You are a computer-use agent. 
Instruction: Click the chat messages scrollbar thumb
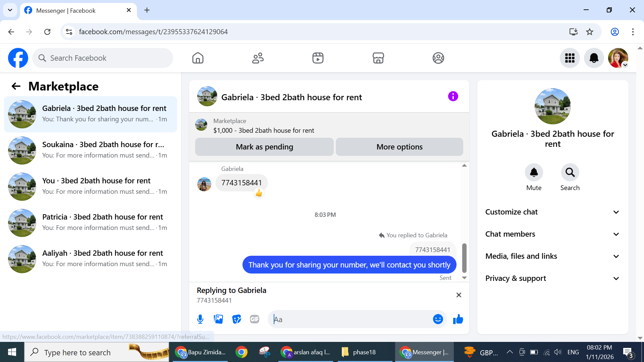tap(464, 258)
